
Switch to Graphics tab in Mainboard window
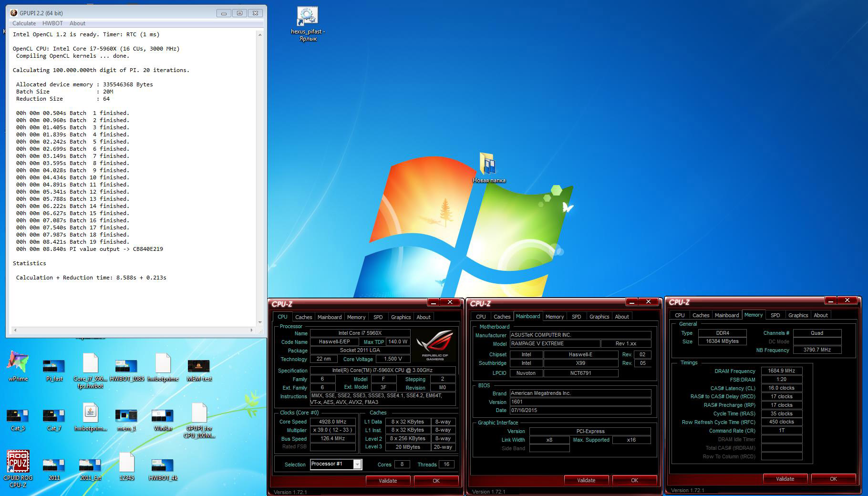(x=599, y=317)
